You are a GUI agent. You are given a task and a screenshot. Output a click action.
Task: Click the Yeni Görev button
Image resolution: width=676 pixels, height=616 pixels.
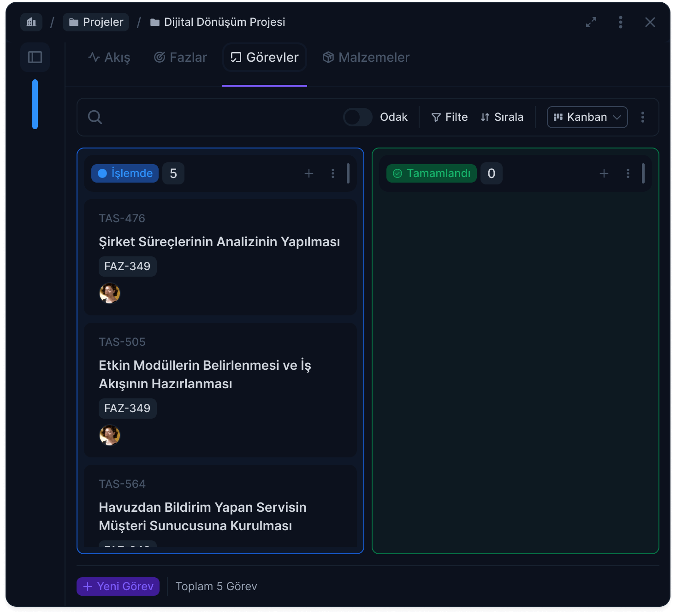(118, 586)
